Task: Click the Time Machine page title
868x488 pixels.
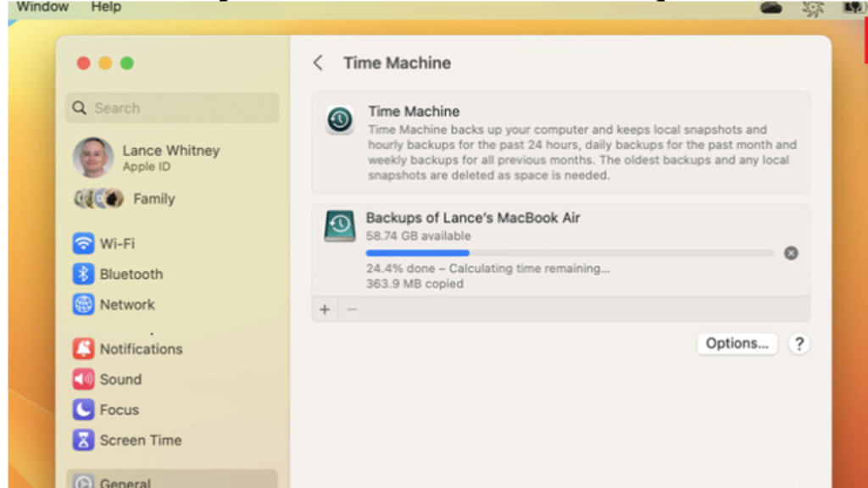Action: (x=397, y=63)
